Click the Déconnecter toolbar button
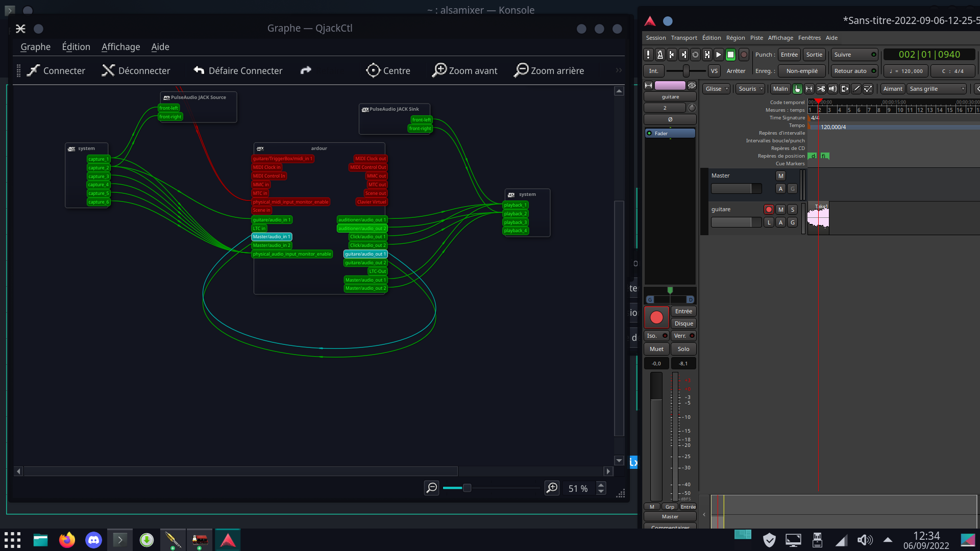 pos(136,70)
